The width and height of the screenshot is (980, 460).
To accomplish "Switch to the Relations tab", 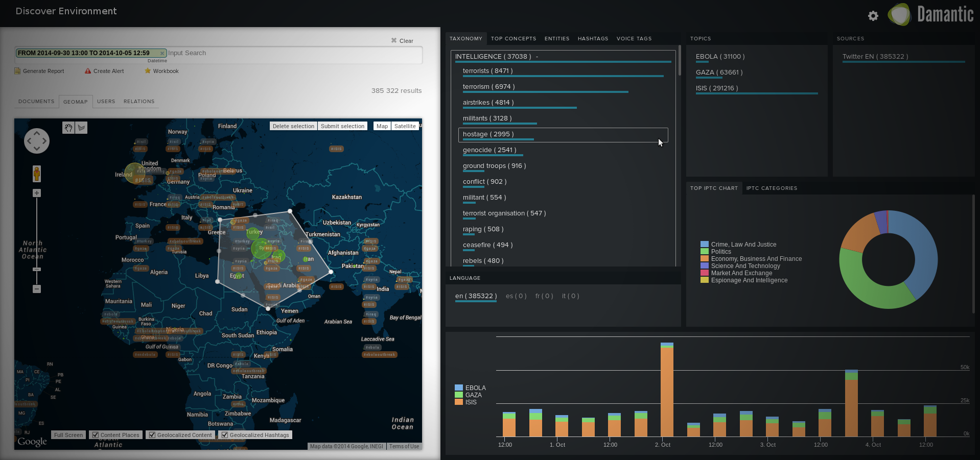I will point(139,102).
